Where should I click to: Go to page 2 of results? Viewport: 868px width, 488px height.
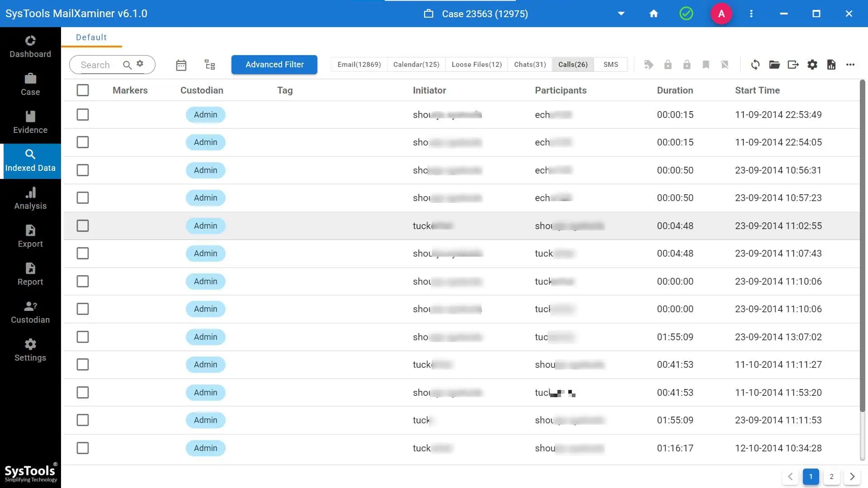pos(831,477)
